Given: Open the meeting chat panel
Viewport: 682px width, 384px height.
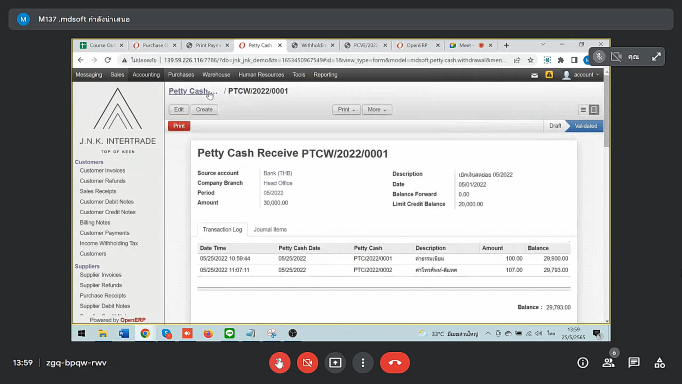Looking at the screenshot, I should (634, 363).
